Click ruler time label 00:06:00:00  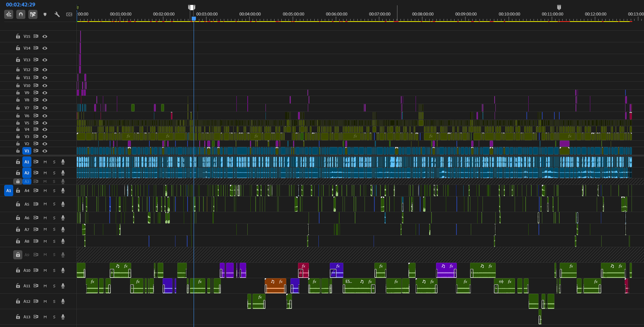(x=337, y=14)
